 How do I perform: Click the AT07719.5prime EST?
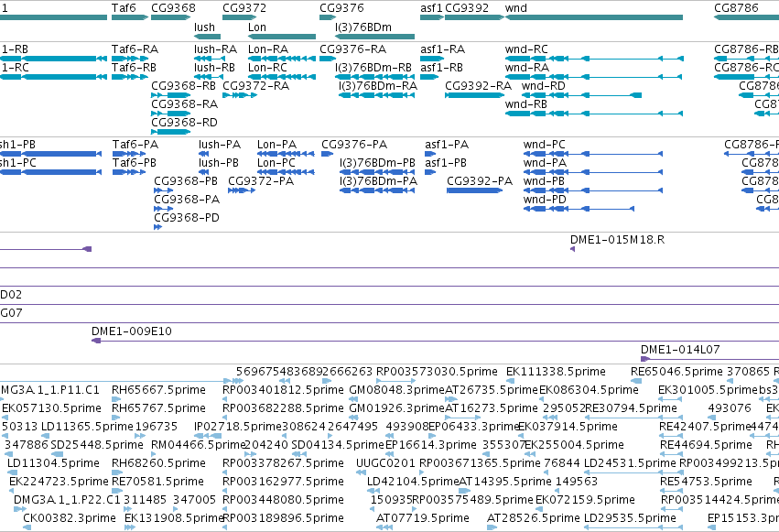(385, 527)
